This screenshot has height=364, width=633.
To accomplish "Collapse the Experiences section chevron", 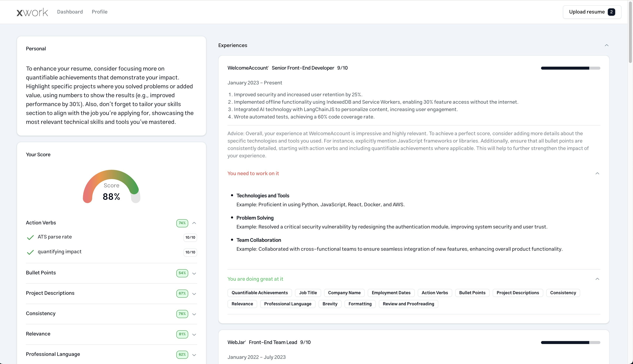I will coord(606,45).
